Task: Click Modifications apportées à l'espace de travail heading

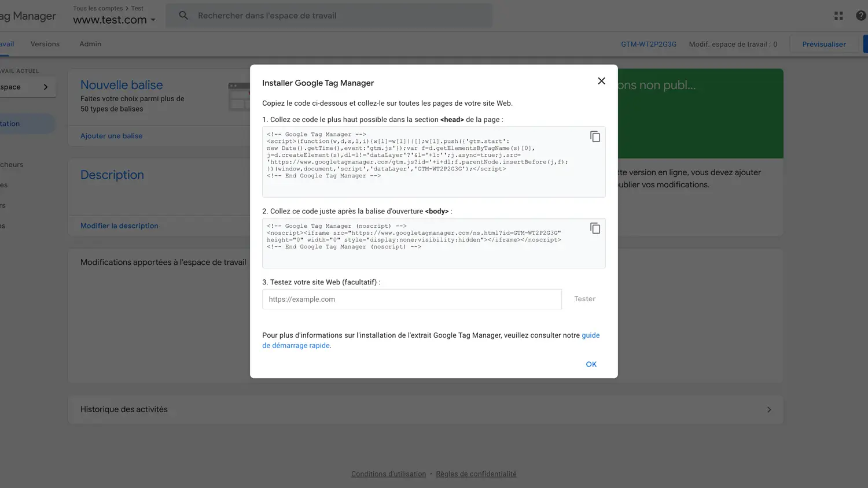Action: click(x=163, y=262)
